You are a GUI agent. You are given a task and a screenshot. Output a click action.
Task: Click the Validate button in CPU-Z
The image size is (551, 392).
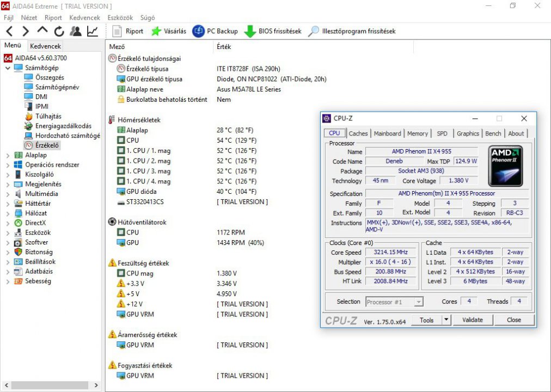(x=473, y=320)
